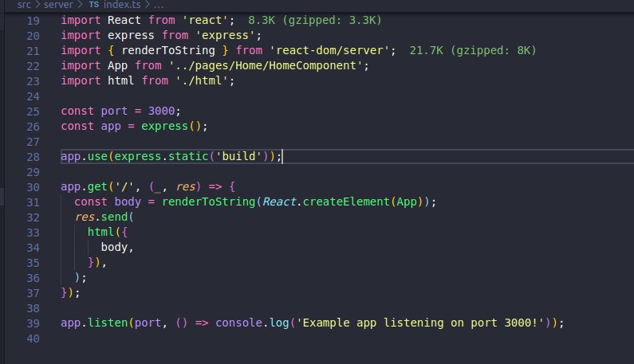Click line number 39 in the gutter
This screenshot has height=364, width=634.
[x=33, y=323]
